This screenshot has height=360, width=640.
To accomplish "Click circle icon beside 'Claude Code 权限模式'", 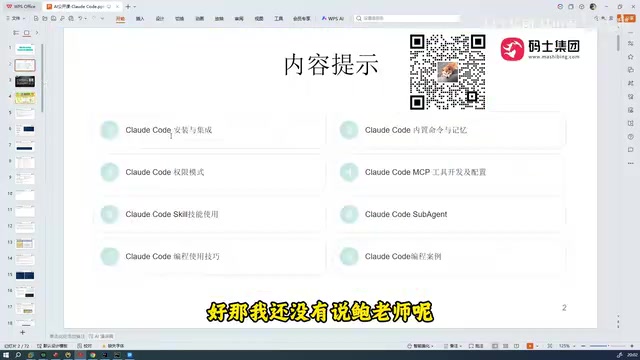I will coord(109,172).
